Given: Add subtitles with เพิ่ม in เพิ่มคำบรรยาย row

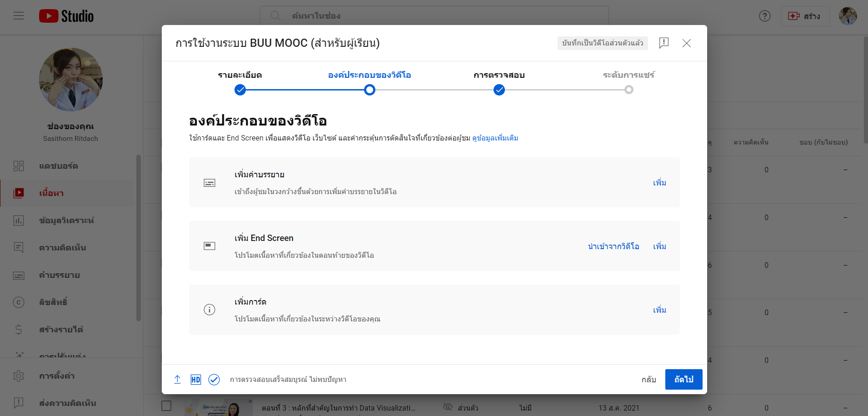Looking at the screenshot, I should pyautogui.click(x=659, y=183).
